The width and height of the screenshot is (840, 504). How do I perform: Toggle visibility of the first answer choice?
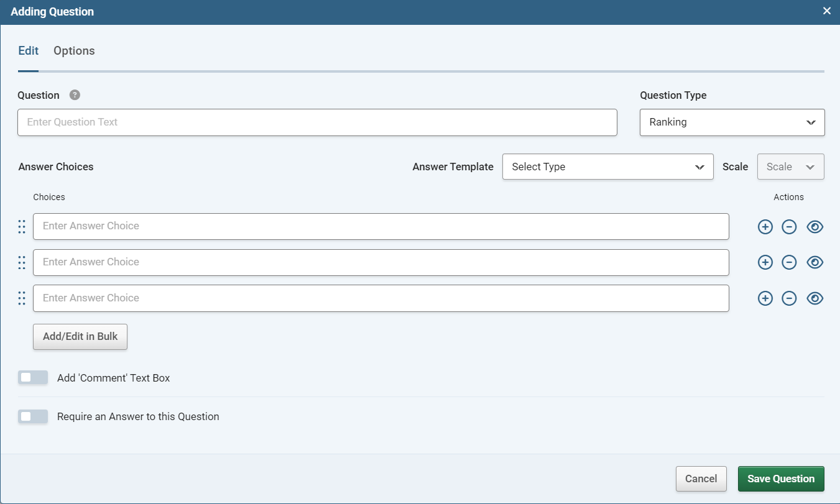tap(815, 227)
